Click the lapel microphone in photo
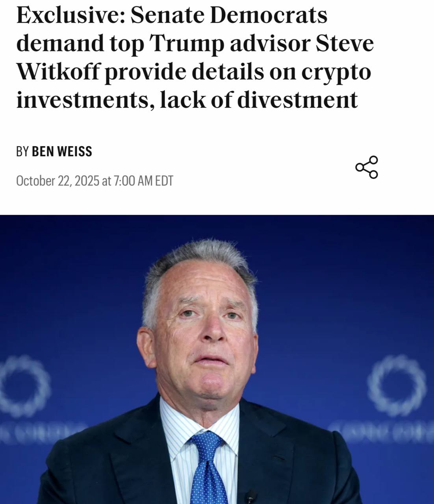434x504 pixels. pos(250,497)
